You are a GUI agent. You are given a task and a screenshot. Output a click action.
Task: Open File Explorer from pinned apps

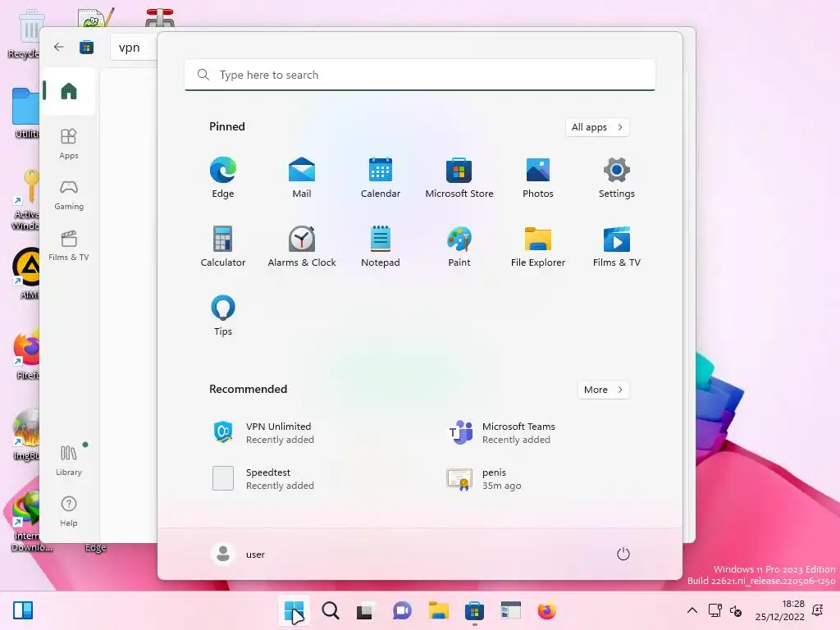coord(538,246)
